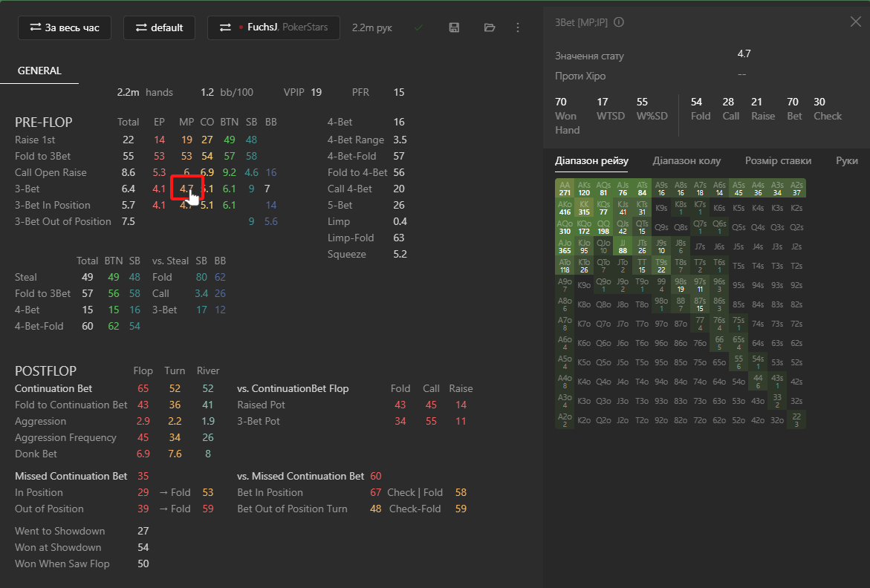
Task: Select the AJo hand cell showing 365
Action: 565,246
